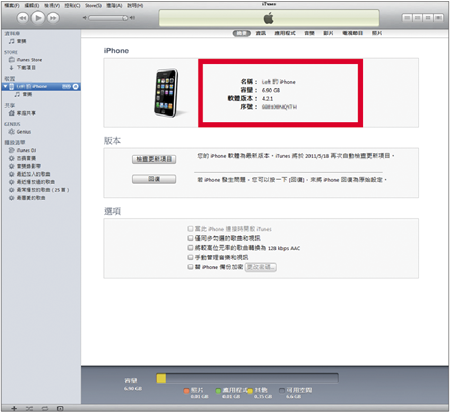Switch to album list view button

pos(417,18)
